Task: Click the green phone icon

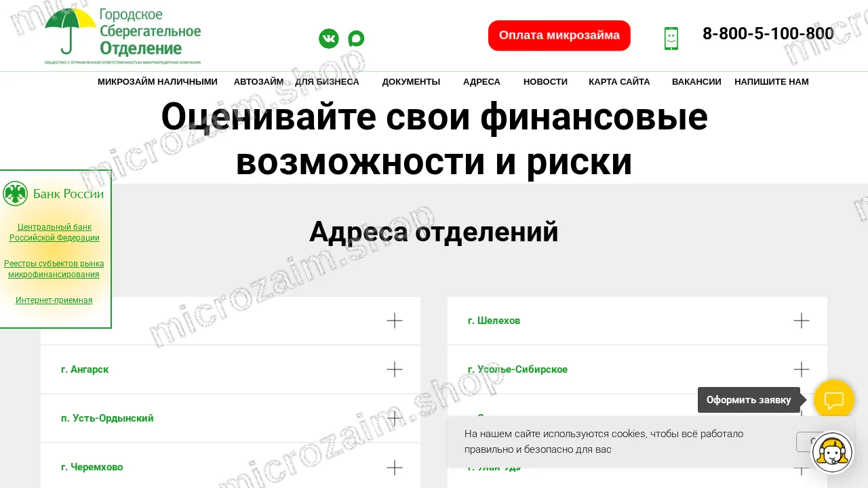Action: pos(671,39)
